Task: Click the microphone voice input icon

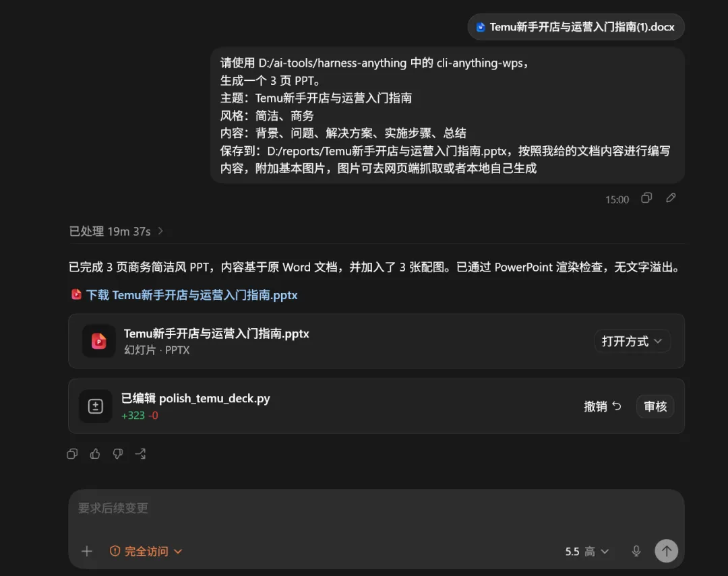Action: 636,551
